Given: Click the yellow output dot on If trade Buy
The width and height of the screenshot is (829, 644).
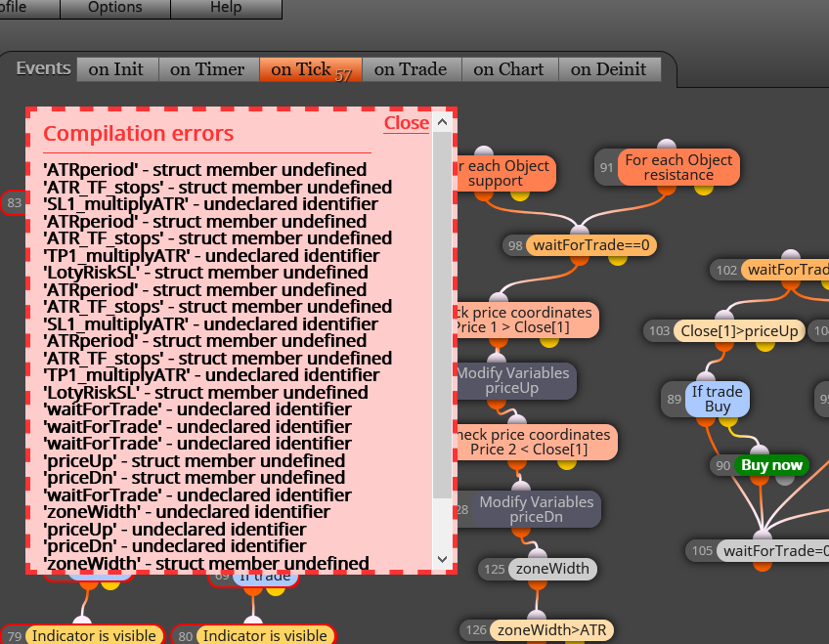Looking at the screenshot, I should 728,420.
